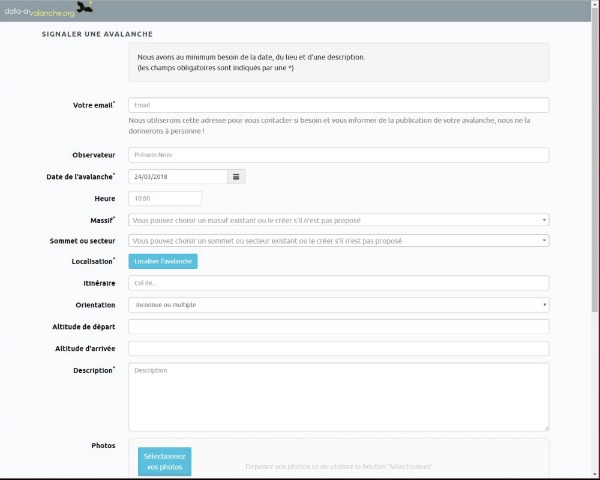Focus the Altitude de départ field
The width and height of the screenshot is (600, 480).
tap(339, 327)
